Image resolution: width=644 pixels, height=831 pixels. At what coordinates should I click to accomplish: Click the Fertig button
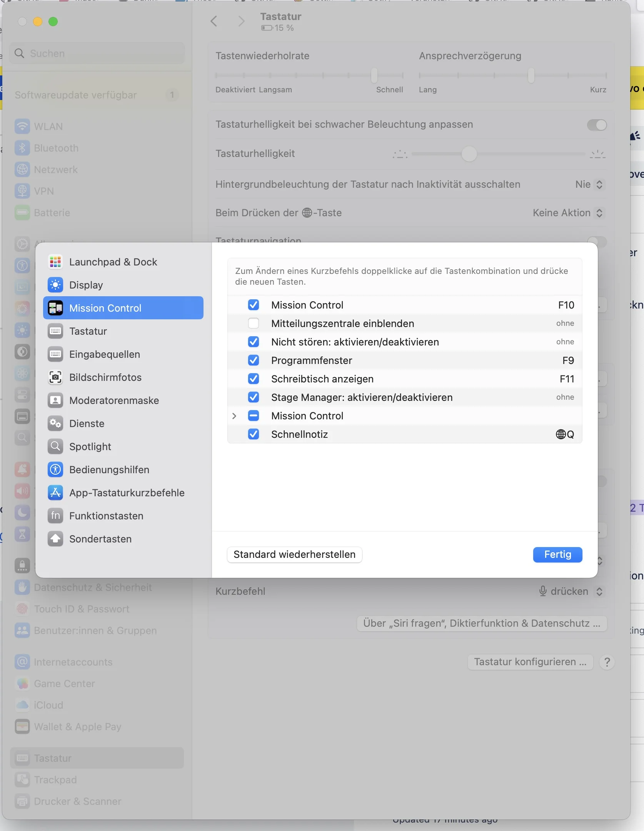(557, 554)
